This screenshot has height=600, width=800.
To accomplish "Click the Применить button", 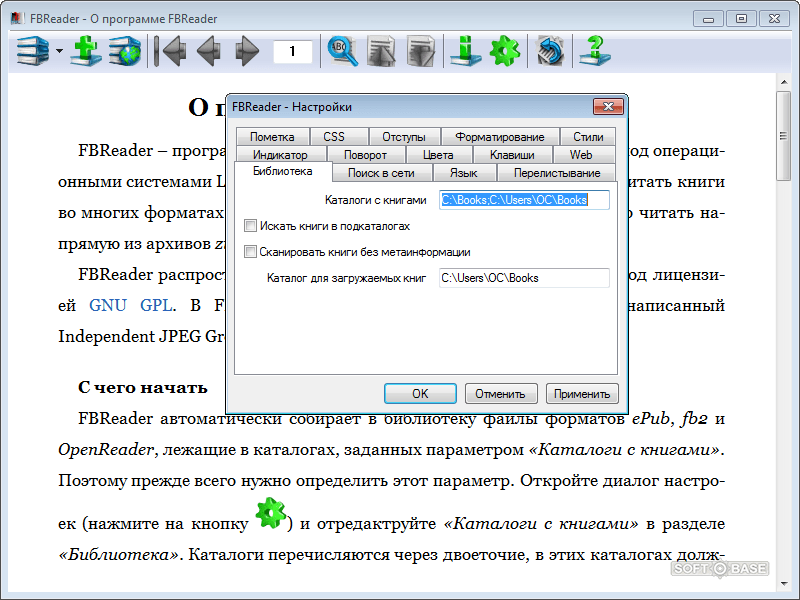I will 582,394.
